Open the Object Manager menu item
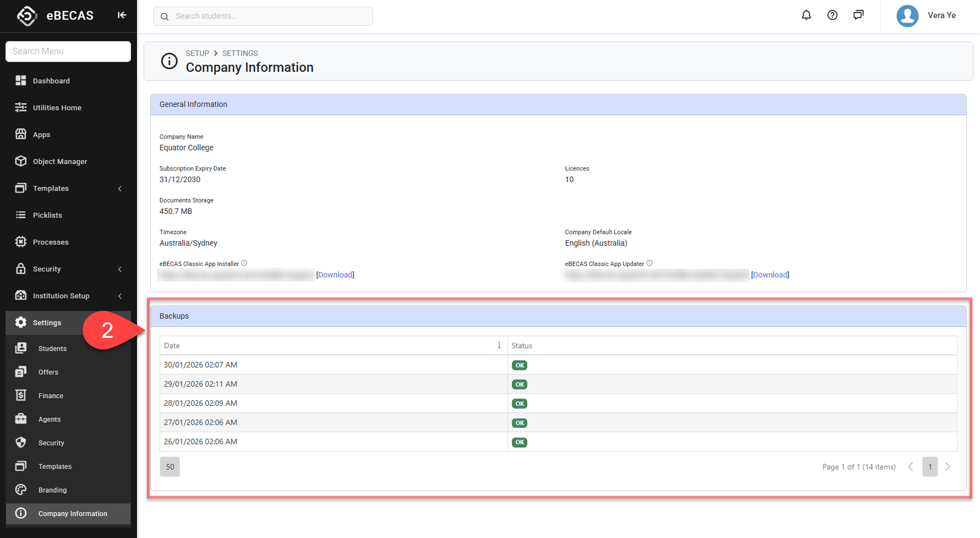The image size is (980, 538). pyautogui.click(x=60, y=162)
